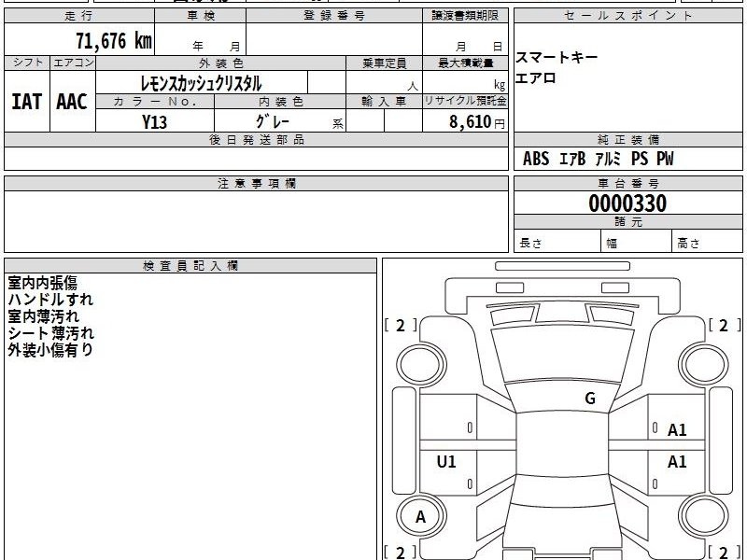Click the wheel marked with A
Screen dimensions: 747x560
421,516
